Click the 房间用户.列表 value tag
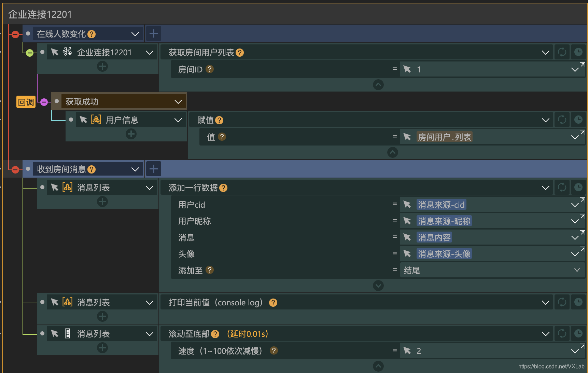The image size is (588, 373). coord(445,137)
